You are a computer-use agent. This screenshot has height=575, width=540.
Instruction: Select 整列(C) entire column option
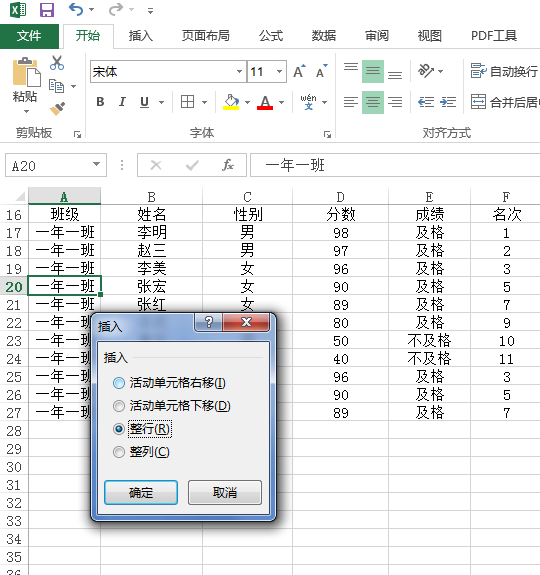click(142, 452)
